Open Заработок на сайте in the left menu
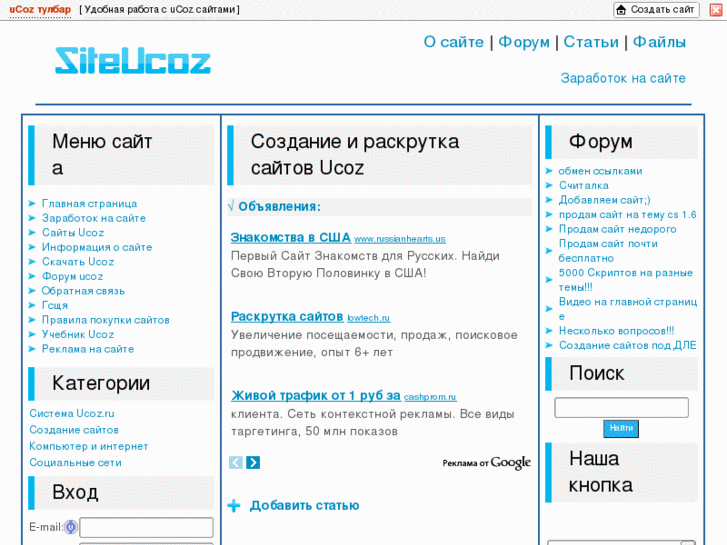This screenshot has width=727, height=545. 94,218
